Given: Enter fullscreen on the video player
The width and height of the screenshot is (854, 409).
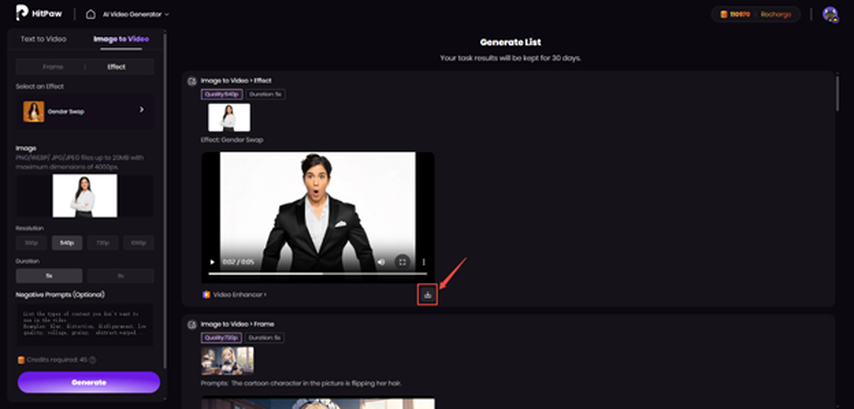Looking at the screenshot, I should coord(403,262).
